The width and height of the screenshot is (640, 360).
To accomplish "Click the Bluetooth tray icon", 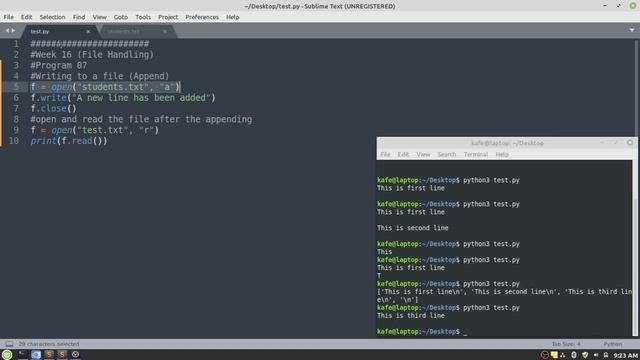I will 573,355.
